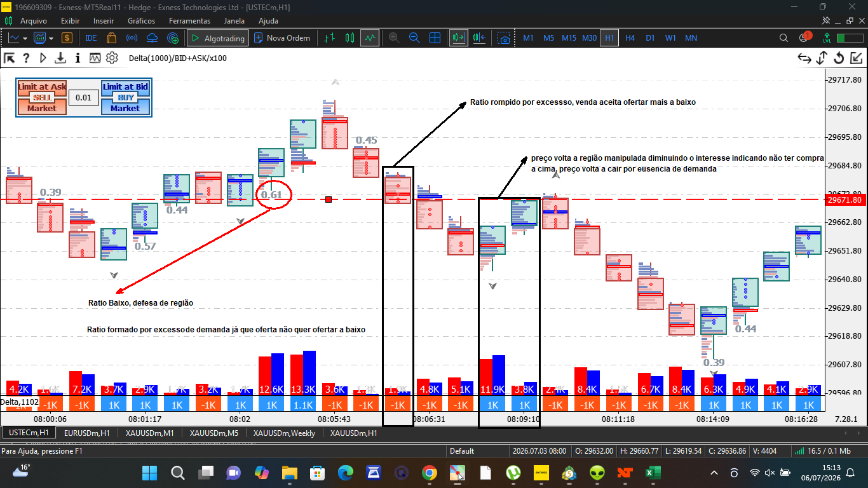Image resolution: width=868 pixels, height=488 pixels.
Task: Open the Ferramentas menu
Action: 189,20
